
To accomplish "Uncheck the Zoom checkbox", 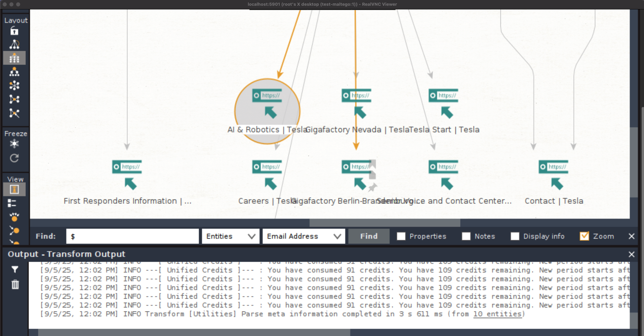I will click(585, 236).
